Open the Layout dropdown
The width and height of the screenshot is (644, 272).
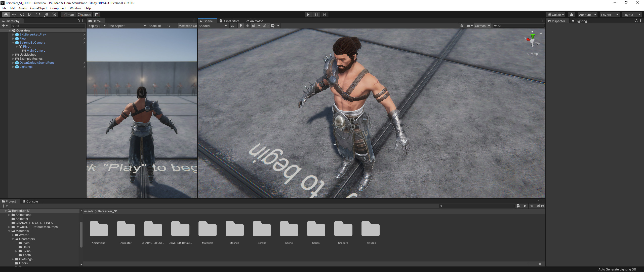[x=632, y=15]
